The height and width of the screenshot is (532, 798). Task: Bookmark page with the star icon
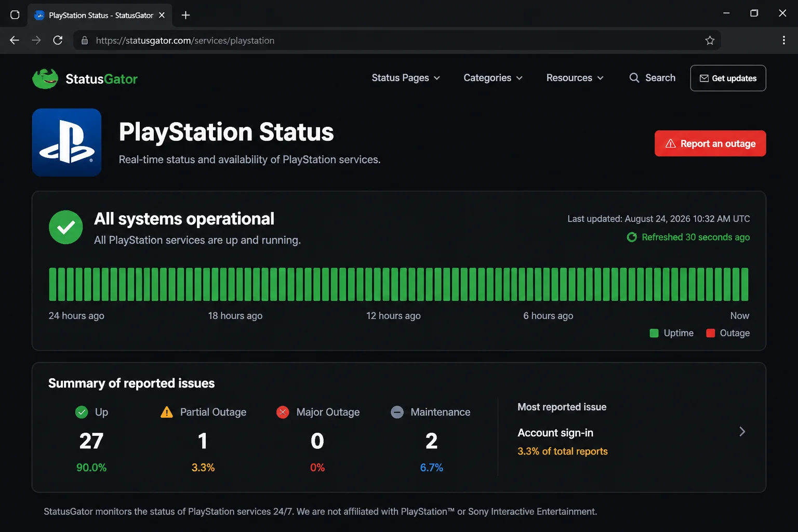710,41
